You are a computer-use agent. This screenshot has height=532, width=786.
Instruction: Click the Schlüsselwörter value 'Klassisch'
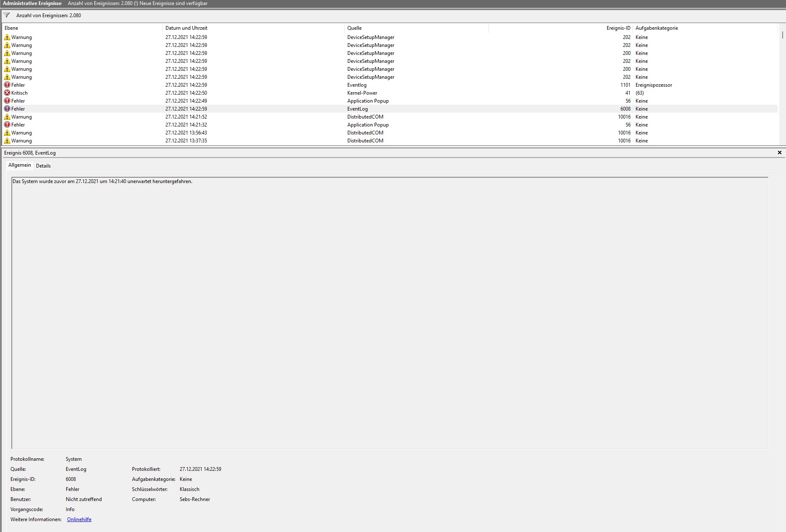pyautogui.click(x=189, y=489)
